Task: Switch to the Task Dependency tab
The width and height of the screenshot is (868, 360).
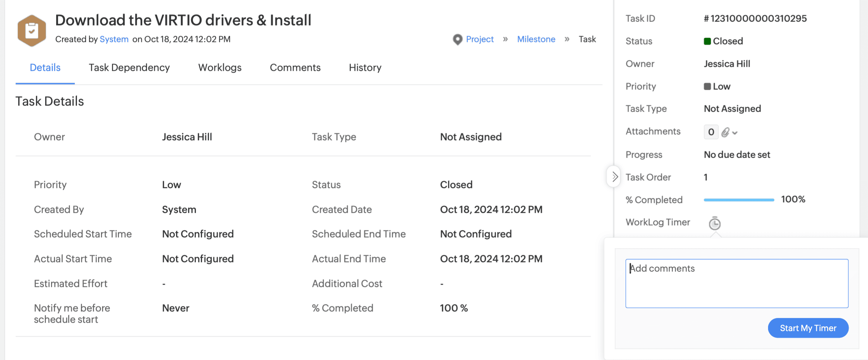Action: (129, 68)
